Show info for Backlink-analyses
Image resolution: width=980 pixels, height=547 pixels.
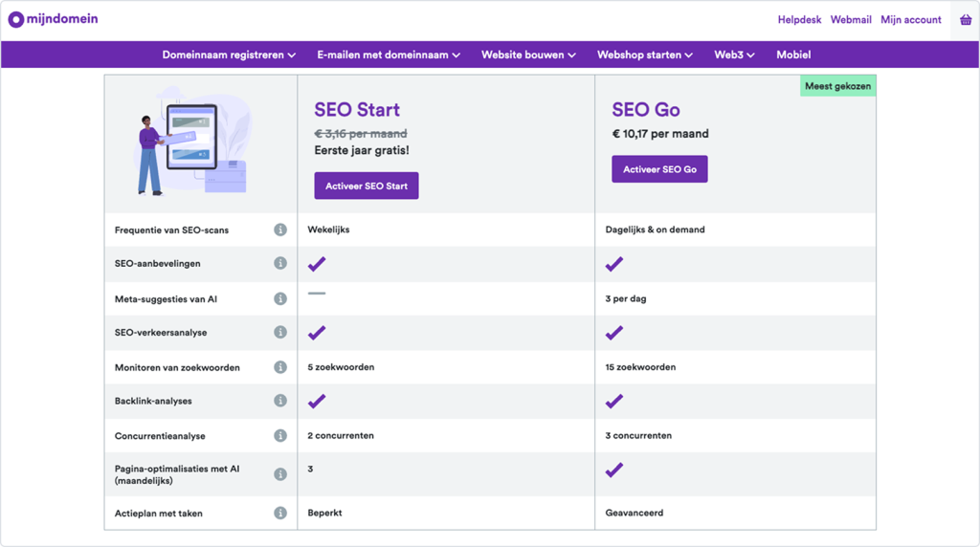(280, 401)
